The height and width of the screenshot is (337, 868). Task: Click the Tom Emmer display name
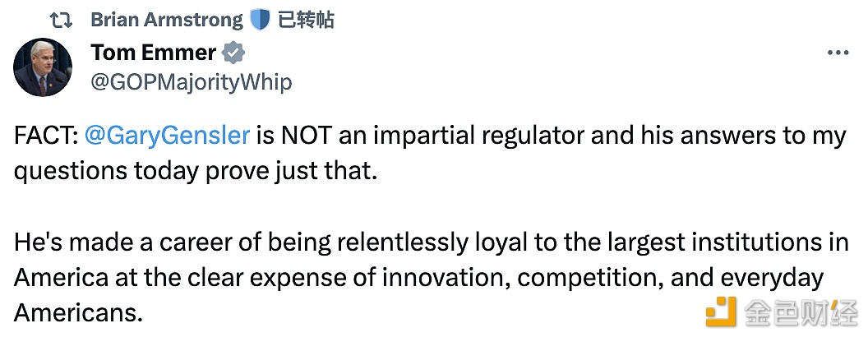click(154, 53)
